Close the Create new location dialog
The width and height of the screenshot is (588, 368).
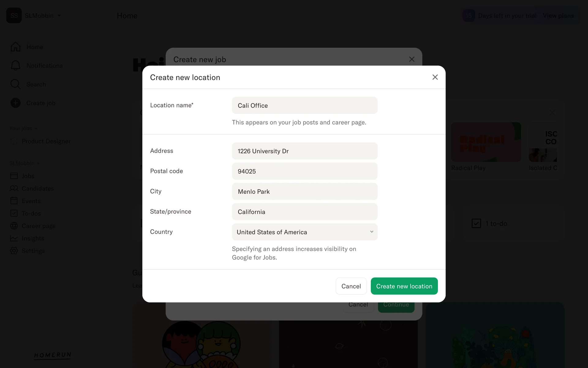pyautogui.click(x=435, y=77)
